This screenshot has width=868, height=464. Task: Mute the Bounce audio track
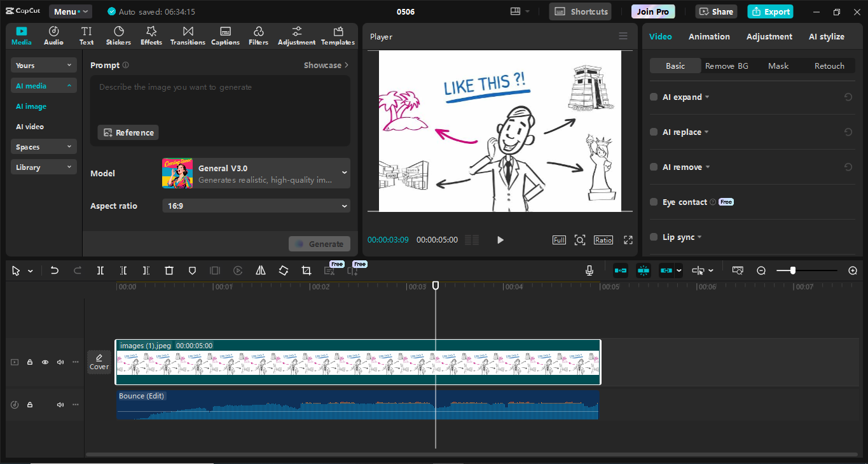[60, 404]
